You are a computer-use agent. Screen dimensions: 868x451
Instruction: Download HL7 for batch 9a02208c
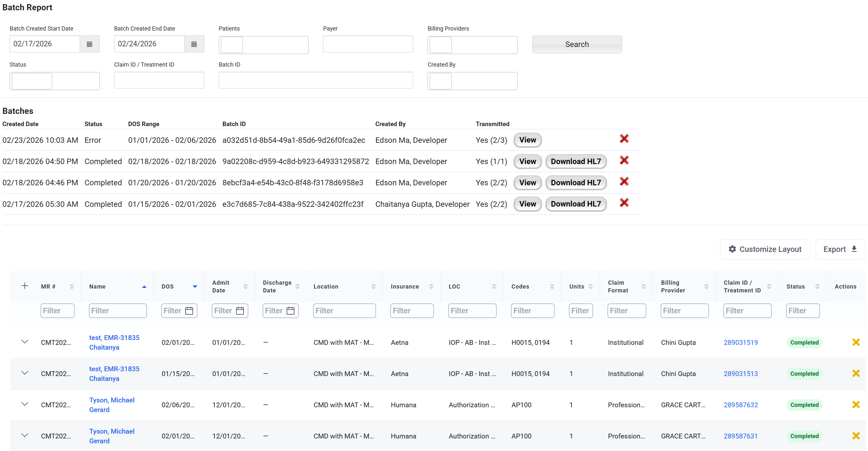pyautogui.click(x=576, y=161)
